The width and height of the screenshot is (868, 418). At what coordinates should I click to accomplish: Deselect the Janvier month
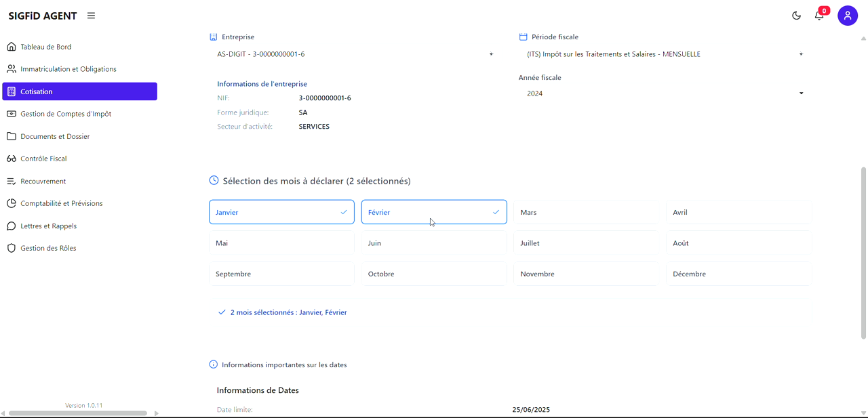[x=281, y=212]
